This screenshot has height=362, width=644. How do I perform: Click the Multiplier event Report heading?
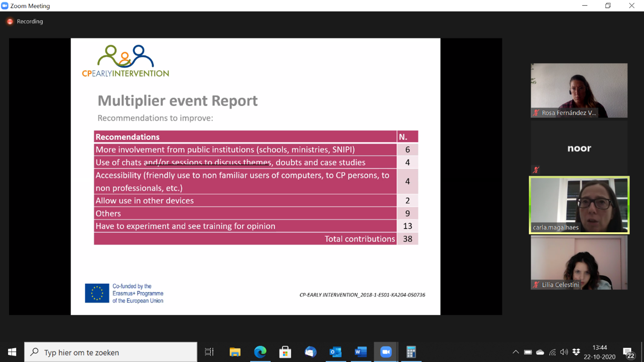click(177, 101)
